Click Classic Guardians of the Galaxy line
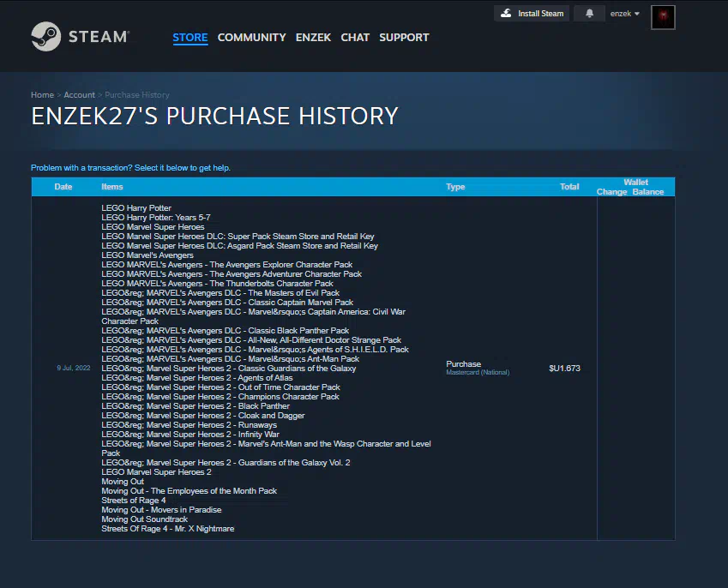The image size is (728, 588). [228, 369]
